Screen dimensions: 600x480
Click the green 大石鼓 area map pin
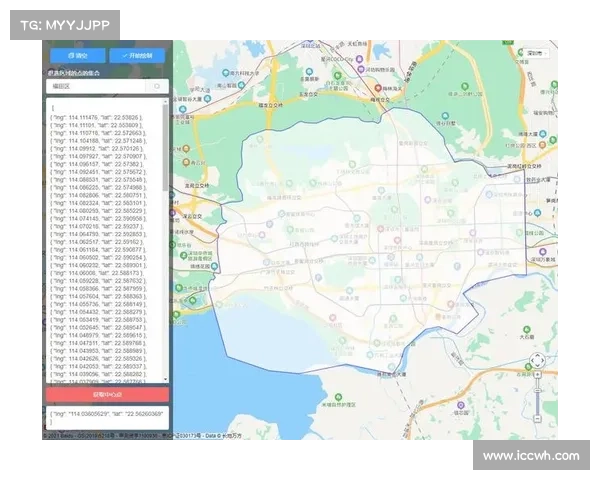tap(527, 329)
